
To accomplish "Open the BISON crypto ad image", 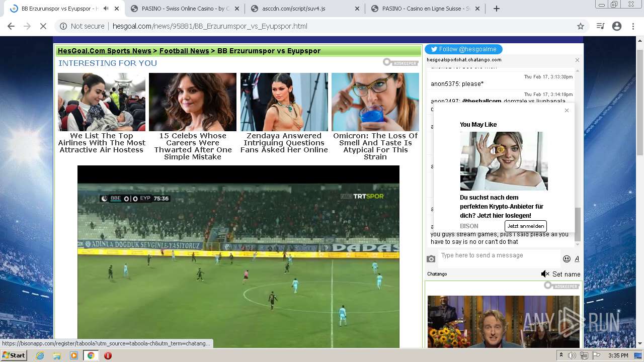I will 504,161.
